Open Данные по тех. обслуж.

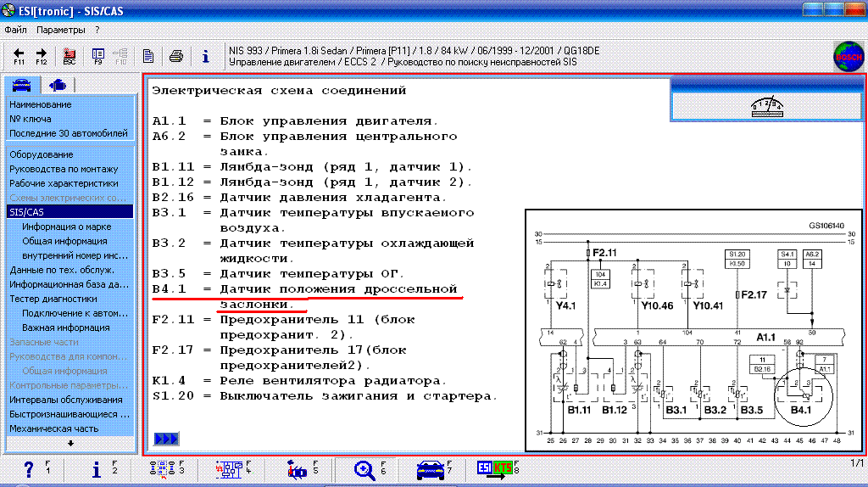tap(62, 269)
